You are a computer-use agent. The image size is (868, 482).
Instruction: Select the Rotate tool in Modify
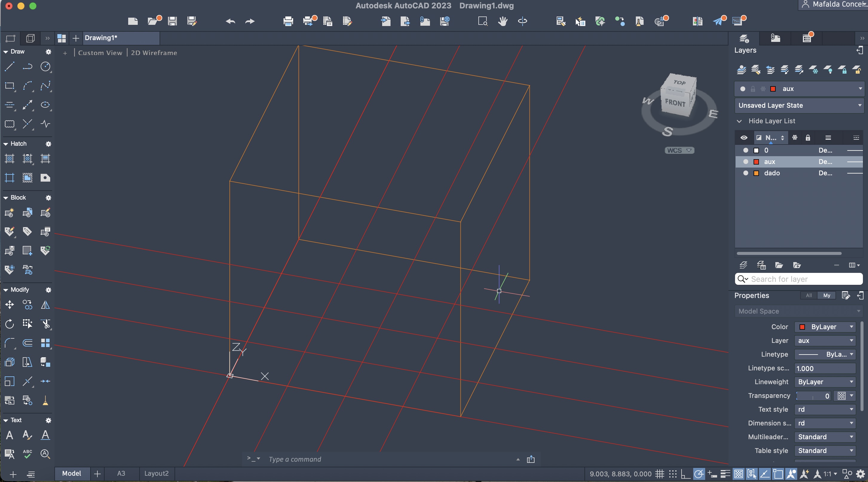[10, 324]
